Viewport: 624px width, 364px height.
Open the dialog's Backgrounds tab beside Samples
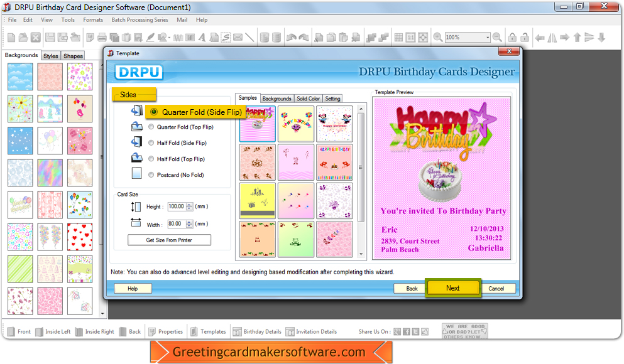click(276, 99)
